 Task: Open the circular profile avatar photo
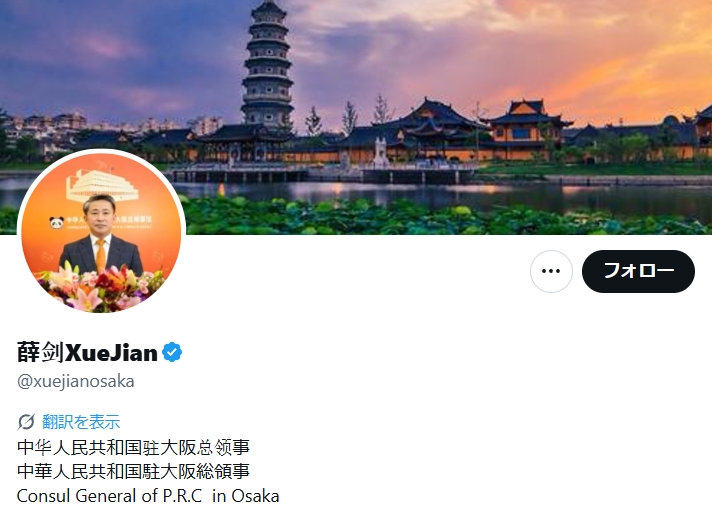(101, 233)
